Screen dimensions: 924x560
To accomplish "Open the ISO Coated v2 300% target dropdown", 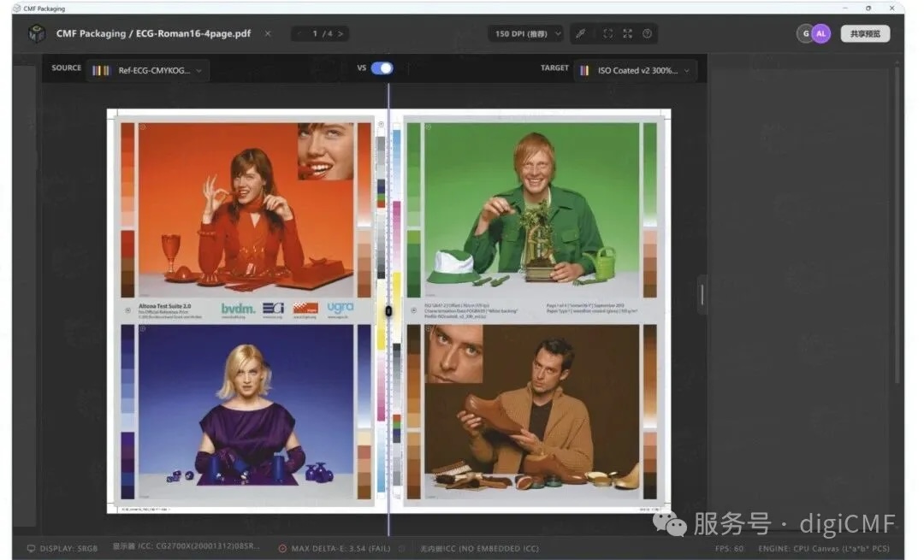I will click(x=635, y=71).
